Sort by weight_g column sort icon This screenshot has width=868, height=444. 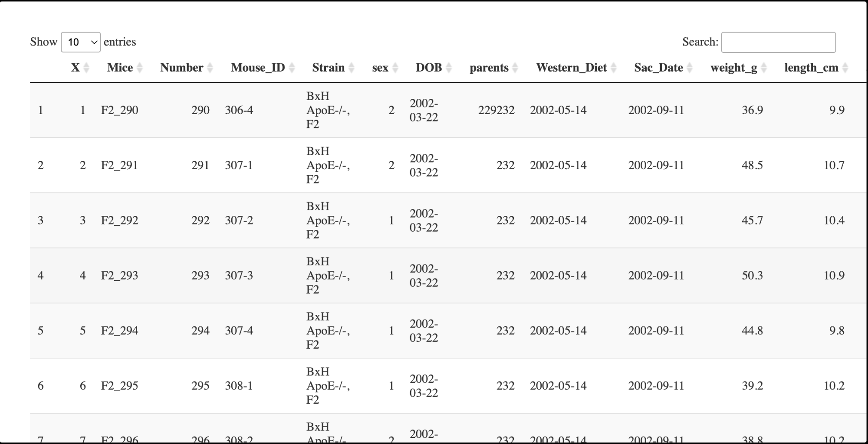[x=764, y=68]
